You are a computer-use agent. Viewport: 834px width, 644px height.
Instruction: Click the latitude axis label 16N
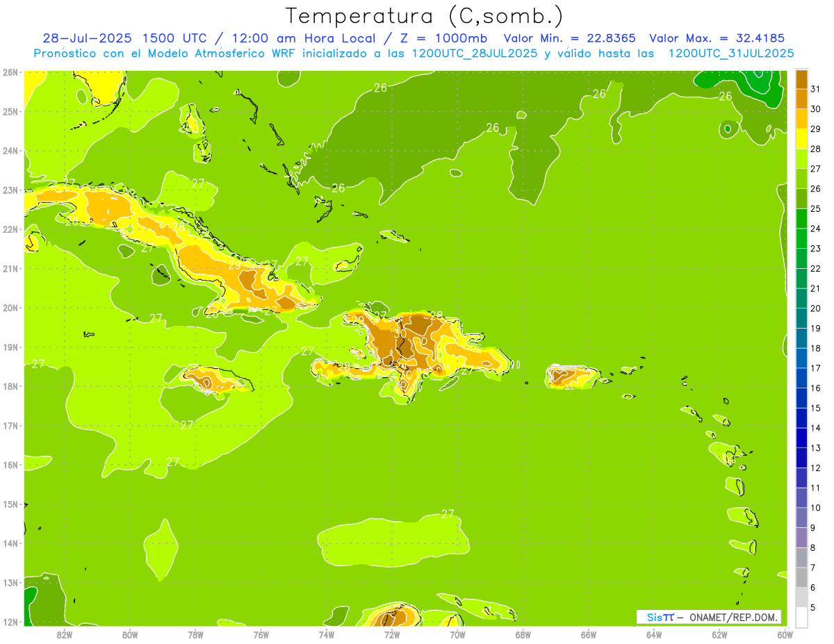(x=10, y=465)
